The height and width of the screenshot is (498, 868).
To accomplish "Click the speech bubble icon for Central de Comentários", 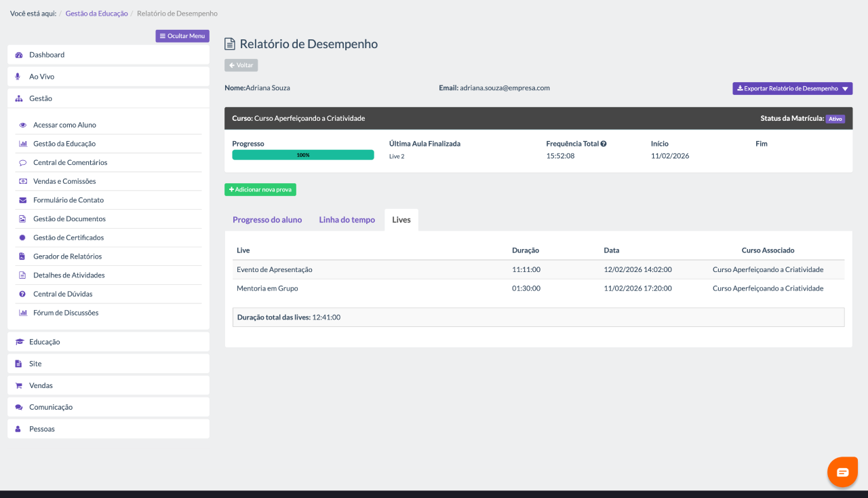I will [x=22, y=163].
